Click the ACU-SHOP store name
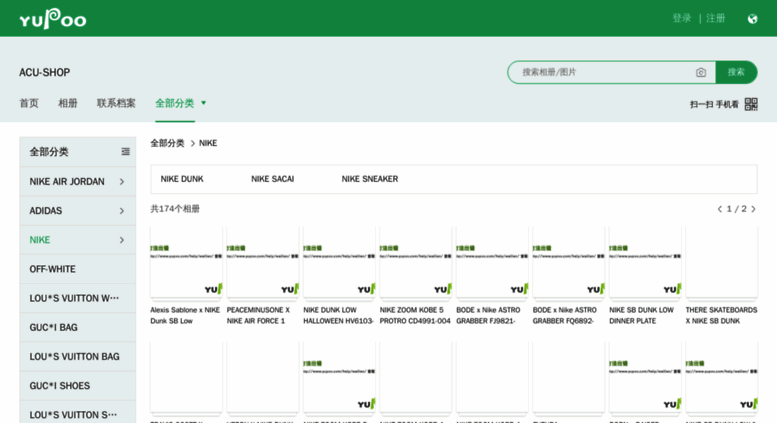This screenshot has width=777, height=423. click(x=45, y=72)
